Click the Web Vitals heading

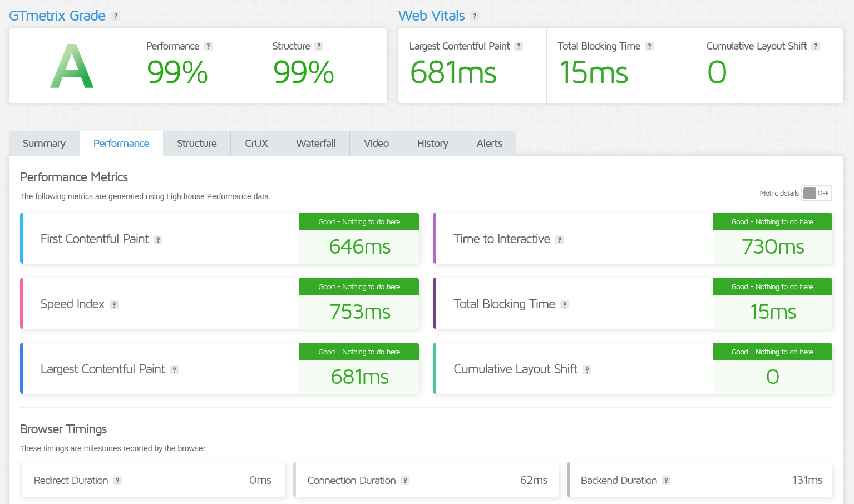tap(432, 16)
